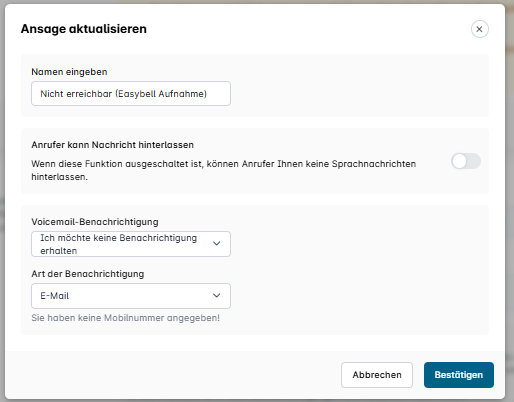Focus the Namen eingeben text field
This screenshot has height=402, width=514.
tap(131, 94)
